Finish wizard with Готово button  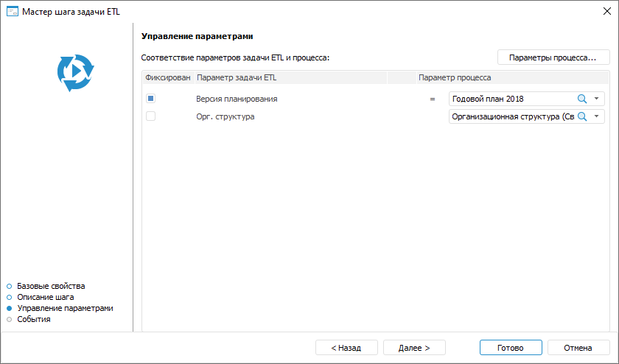pyautogui.click(x=511, y=347)
